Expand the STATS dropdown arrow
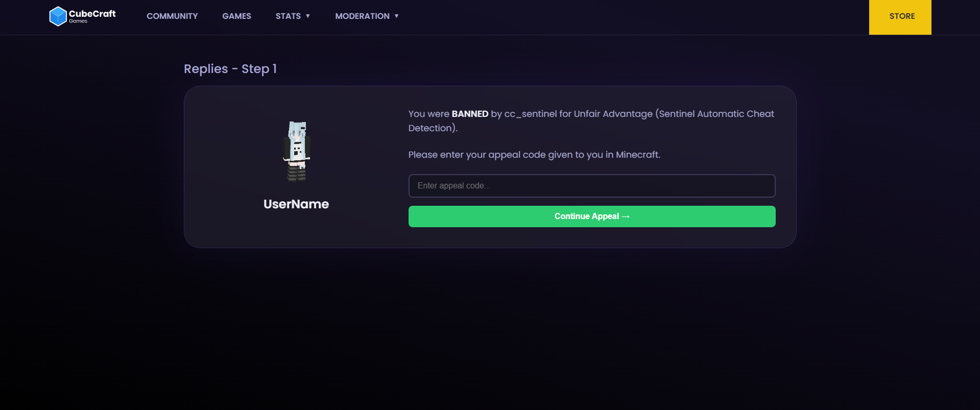 click(308, 16)
